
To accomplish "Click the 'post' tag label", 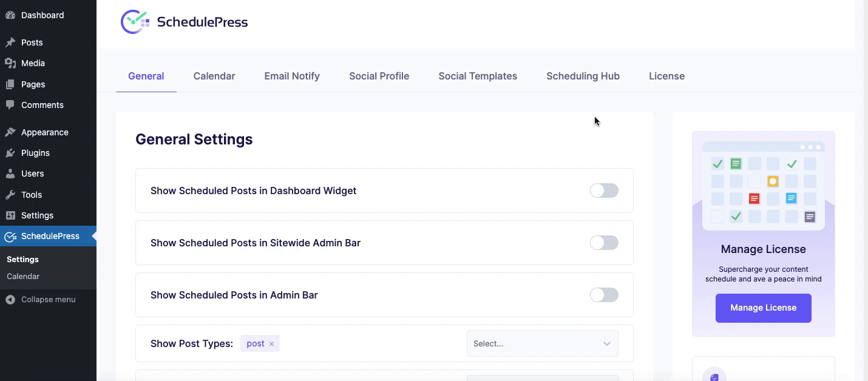I will [256, 344].
